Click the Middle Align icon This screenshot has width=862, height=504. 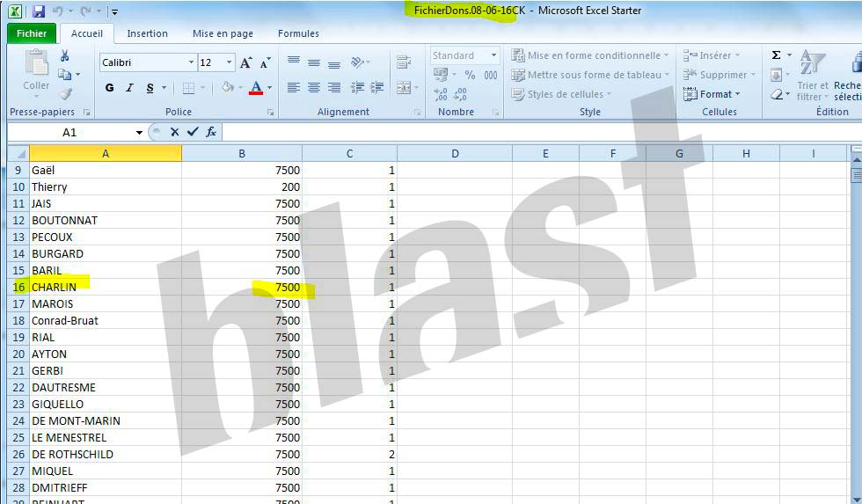click(314, 62)
